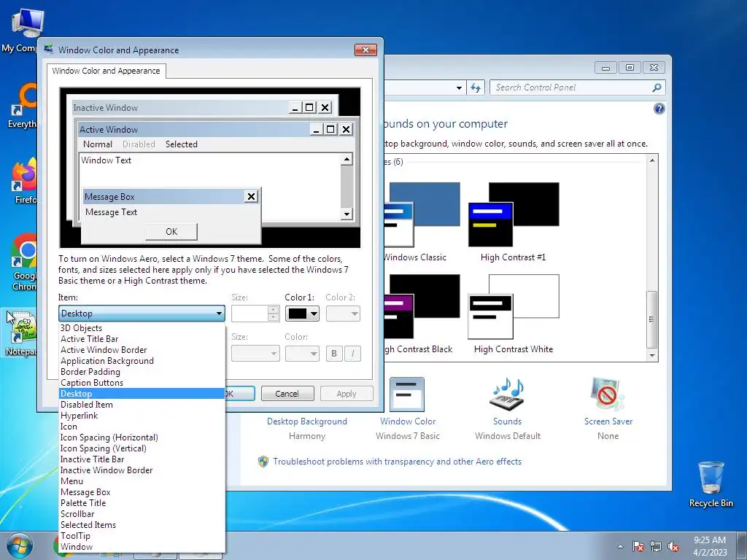747x560 pixels.
Task: Select 3D Objects in the Item list
Action: coord(142,327)
